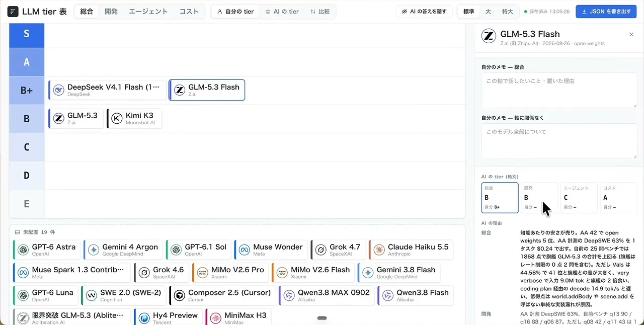Select the GLM-5.3 Flash card in B+
The image size is (644, 325).
(x=207, y=90)
